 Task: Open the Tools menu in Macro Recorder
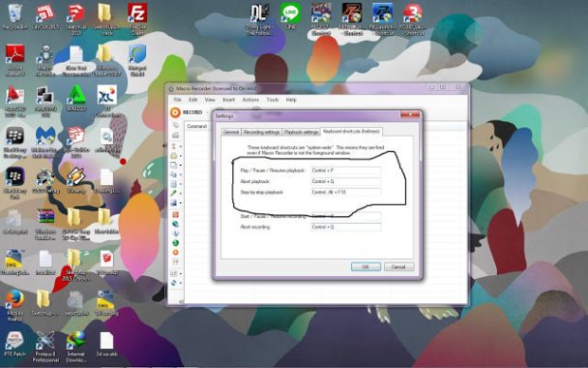[x=273, y=100]
